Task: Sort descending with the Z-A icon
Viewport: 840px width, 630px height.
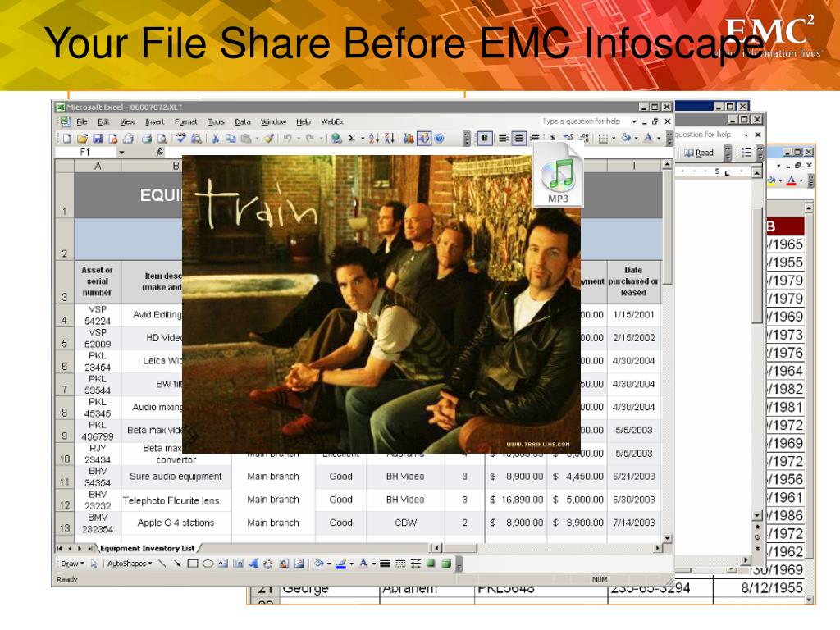Action: coord(390,138)
